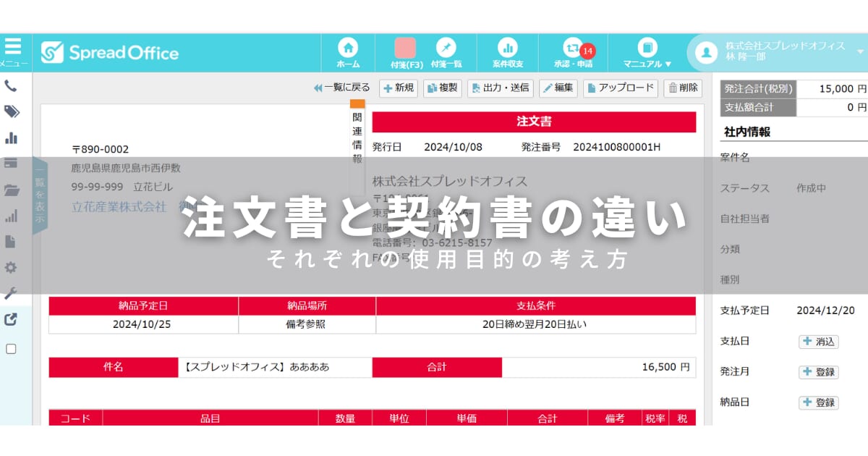This screenshot has width=868, height=456.
Task: Click the wrench icon in sidebar
Action: [x=11, y=294]
